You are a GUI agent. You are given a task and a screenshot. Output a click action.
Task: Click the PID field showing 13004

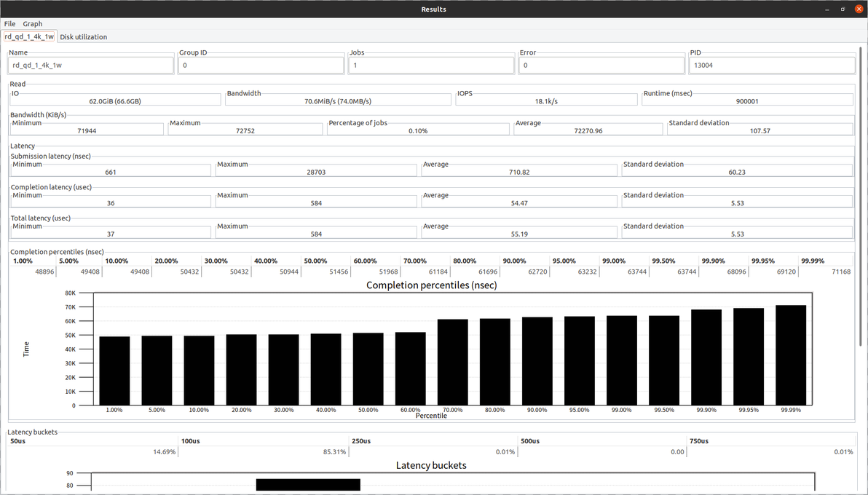coord(772,66)
